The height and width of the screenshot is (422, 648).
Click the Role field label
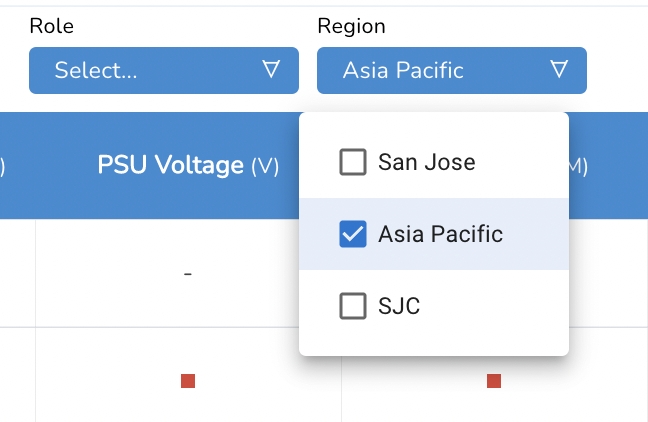[x=51, y=27]
